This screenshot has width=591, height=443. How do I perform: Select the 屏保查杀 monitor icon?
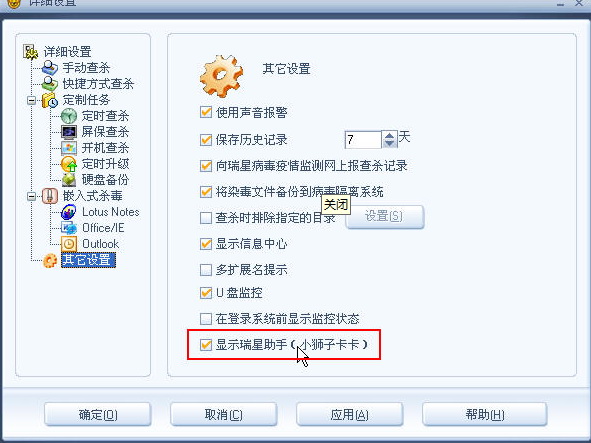69,132
